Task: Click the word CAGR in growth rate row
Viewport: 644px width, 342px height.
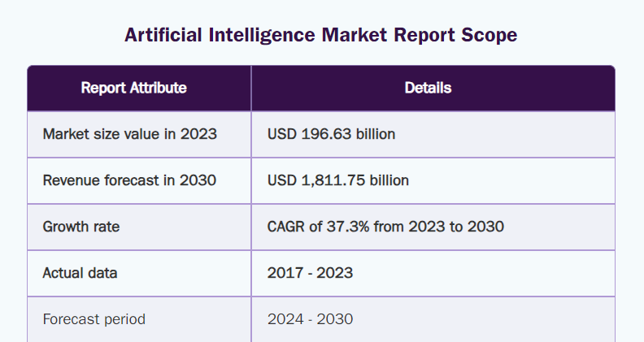Action: pyautogui.click(x=286, y=227)
